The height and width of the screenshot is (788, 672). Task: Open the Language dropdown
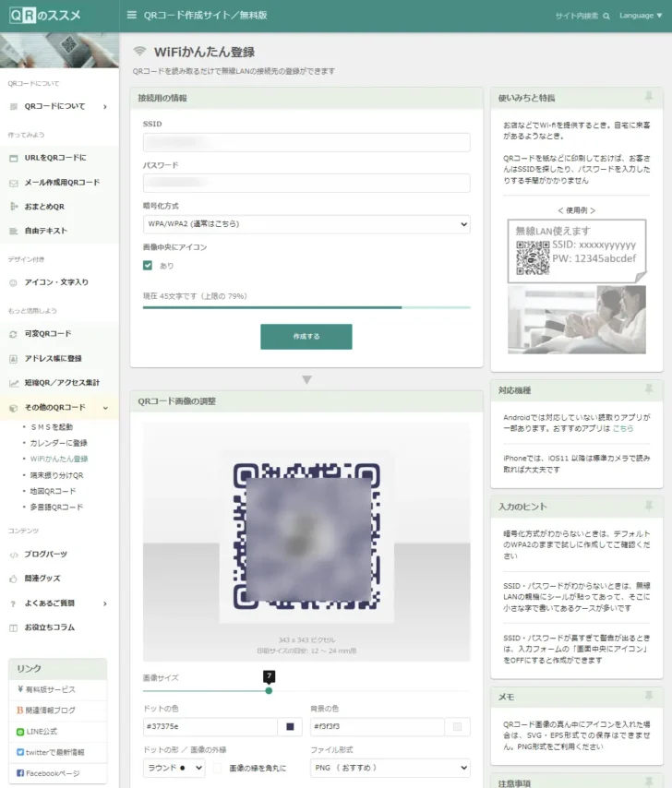(641, 16)
